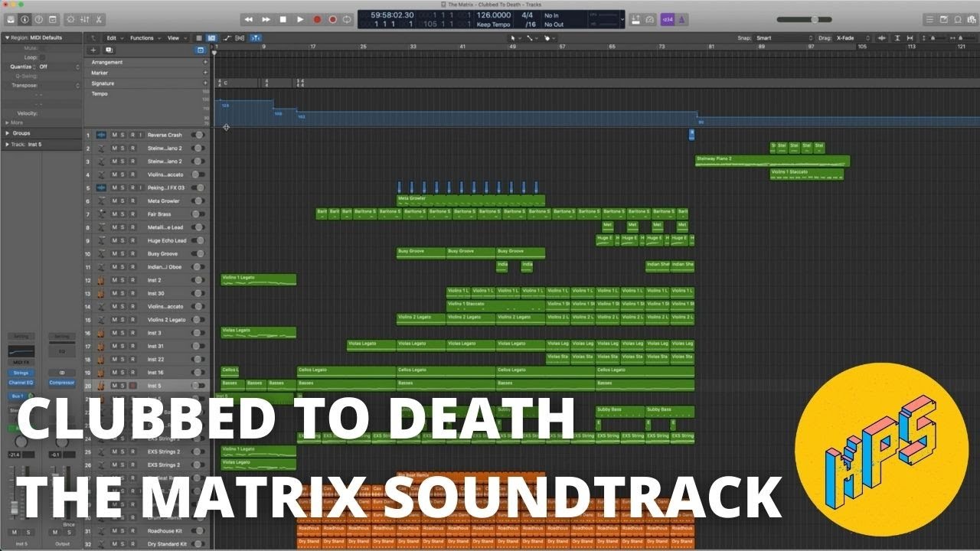Open the Loop Browser icon
The image size is (980, 551).
(957, 19)
